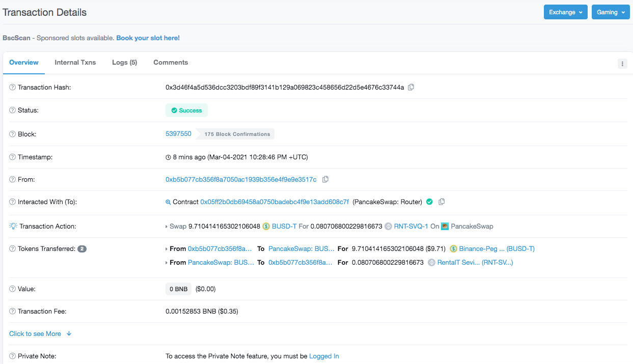Select the transaction hash text
This screenshot has height=364, width=633.
pos(285,87)
